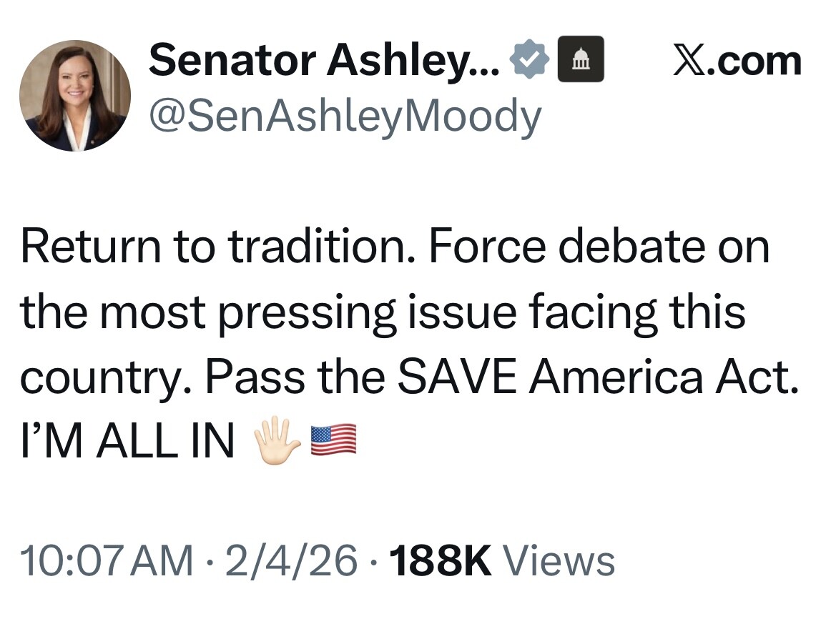Open Senator Ashley Moody's profile photo
This screenshot has height=644, width=826.
tap(75, 95)
